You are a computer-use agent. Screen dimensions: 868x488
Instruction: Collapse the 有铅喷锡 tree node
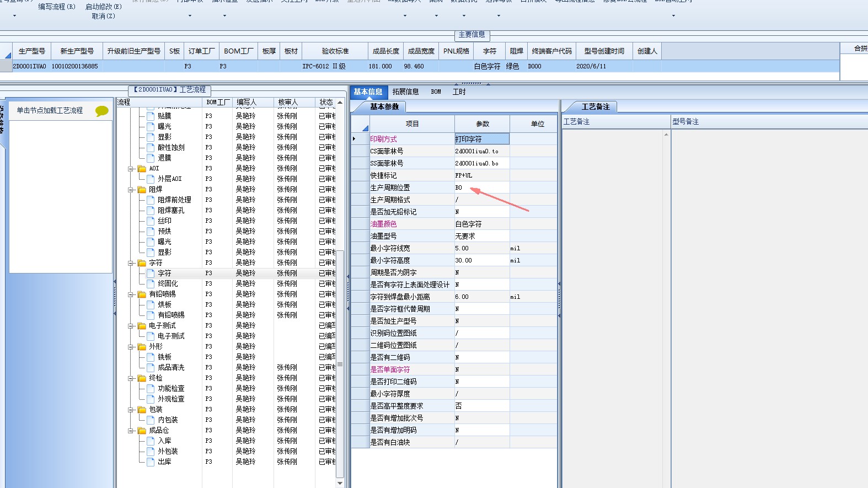[x=131, y=294]
